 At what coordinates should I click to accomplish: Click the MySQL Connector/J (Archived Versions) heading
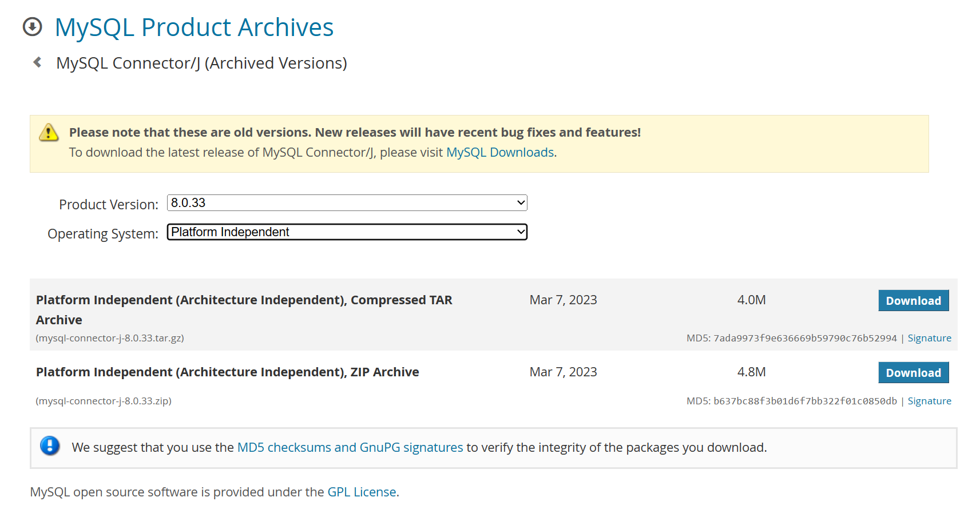pyautogui.click(x=201, y=63)
